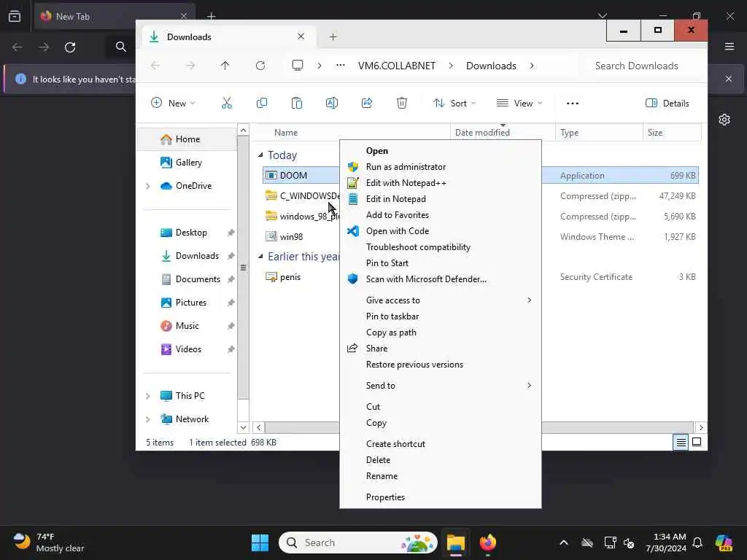Viewport: 747px width, 560px height.
Task: Collapse the Today file group
Action: [x=260, y=155]
